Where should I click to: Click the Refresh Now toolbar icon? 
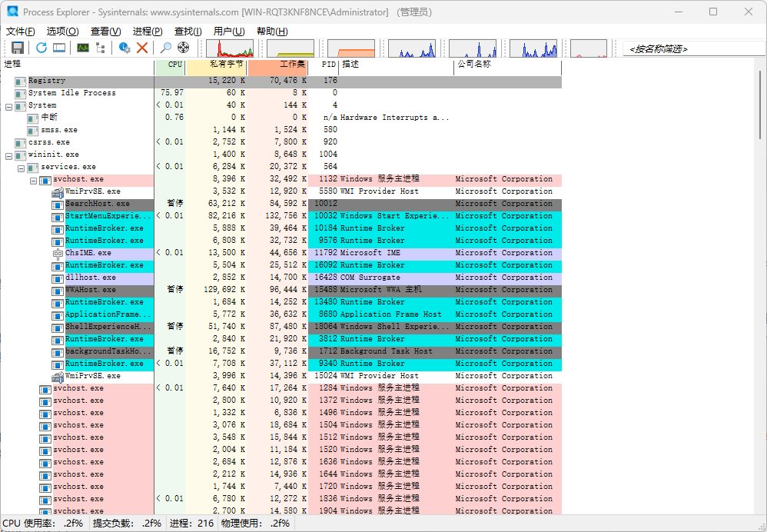[x=42, y=48]
